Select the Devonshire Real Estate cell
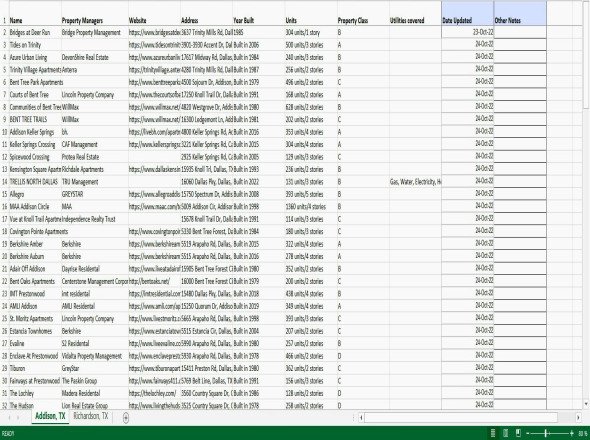 click(x=94, y=57)
